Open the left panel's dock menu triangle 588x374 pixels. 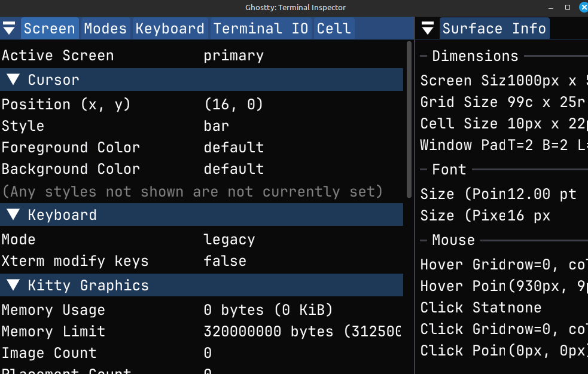click(x=9, y=28)
